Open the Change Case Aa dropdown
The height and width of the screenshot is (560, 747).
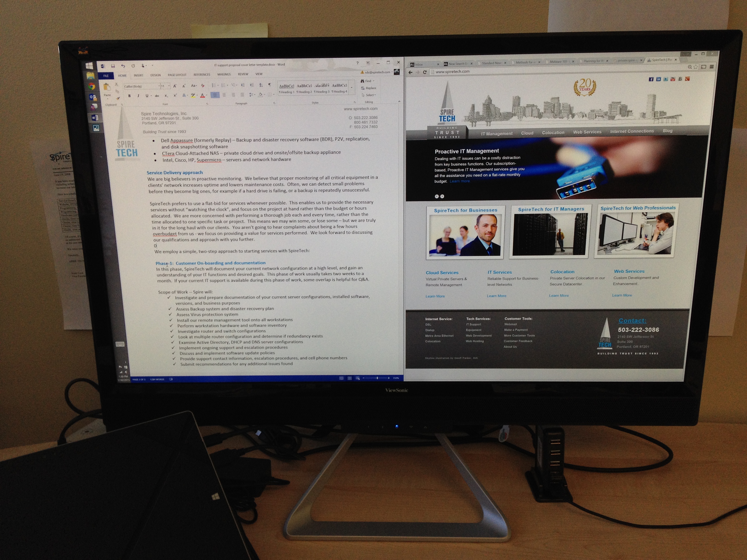point(194,86)
